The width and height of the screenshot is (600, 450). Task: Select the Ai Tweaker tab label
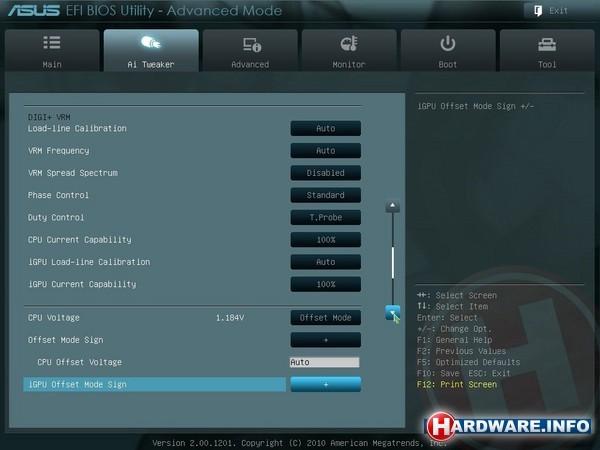[151, 64]
